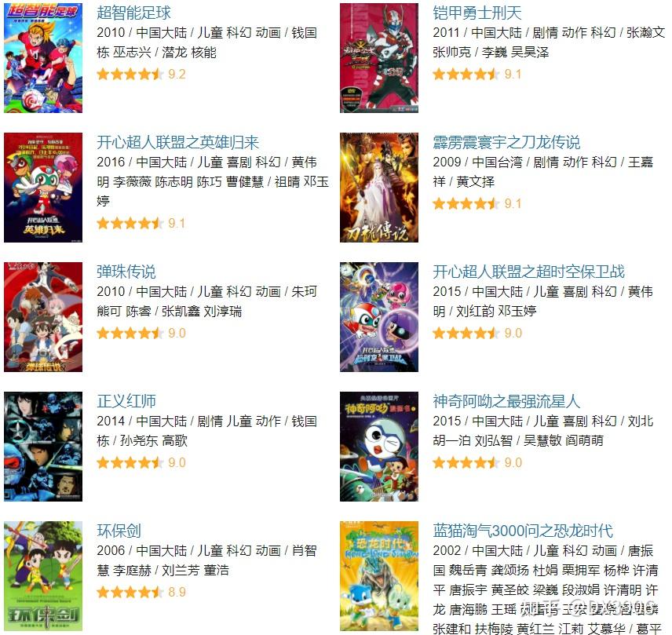Open the 环保剑 title link
Viewport: 672px width, 635px height.
pos(119,531)
